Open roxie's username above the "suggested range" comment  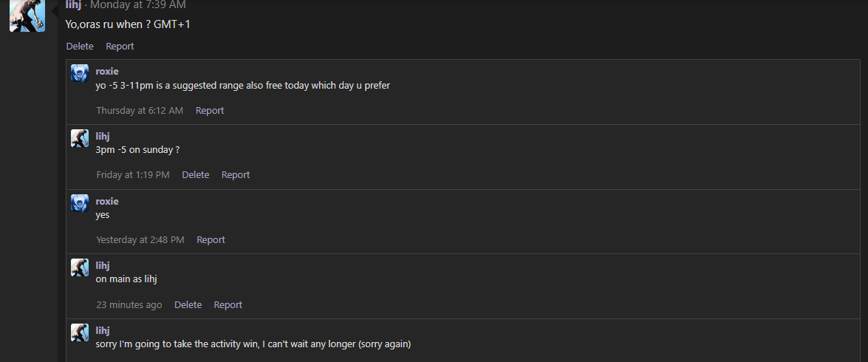click(107, 72)
